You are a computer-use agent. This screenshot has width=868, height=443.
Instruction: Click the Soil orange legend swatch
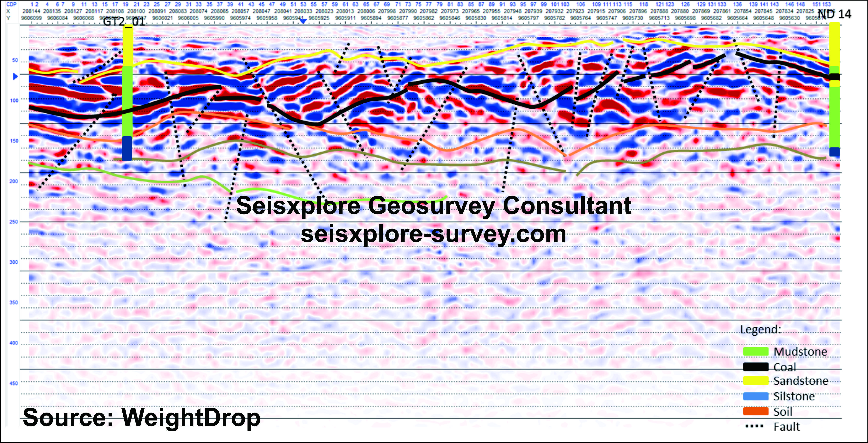(x=756, y=411)
